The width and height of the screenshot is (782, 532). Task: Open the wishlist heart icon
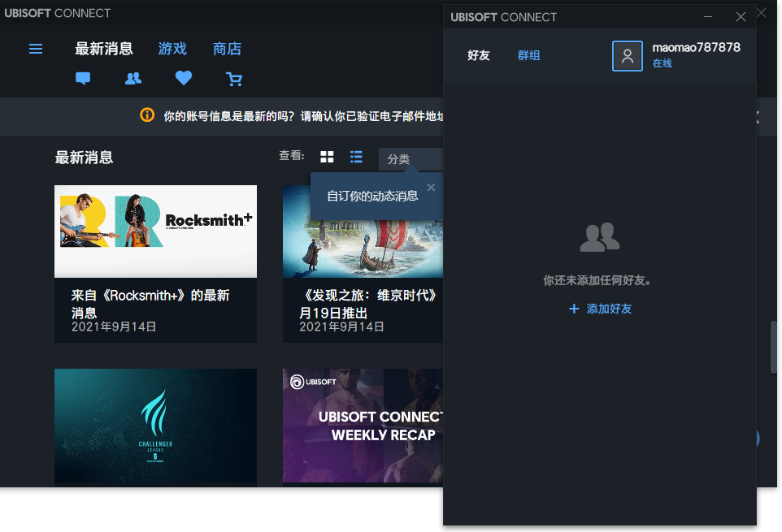tap(183, 78)
